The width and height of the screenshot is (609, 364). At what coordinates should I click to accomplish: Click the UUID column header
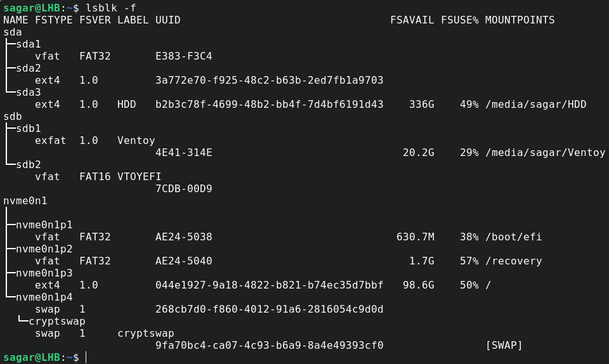167,20
